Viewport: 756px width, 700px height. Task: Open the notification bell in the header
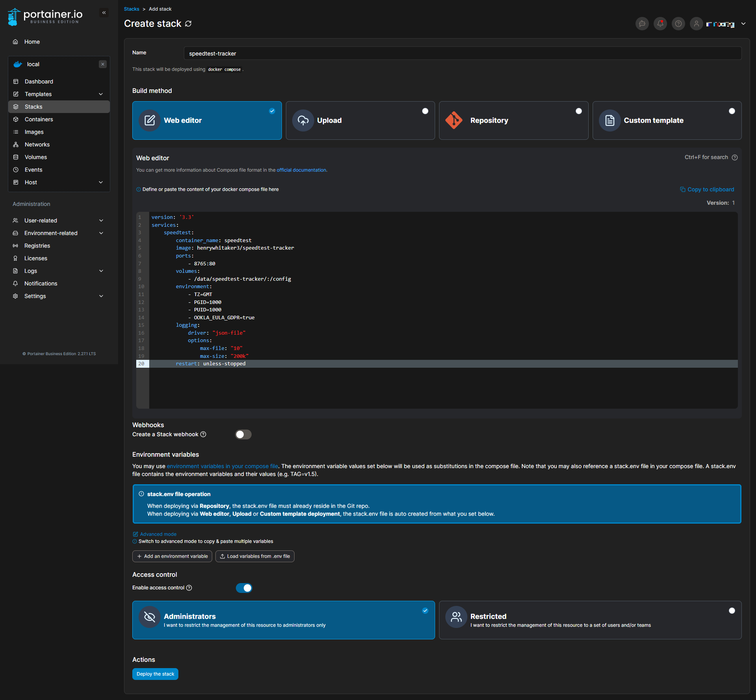tap(660, 24)
